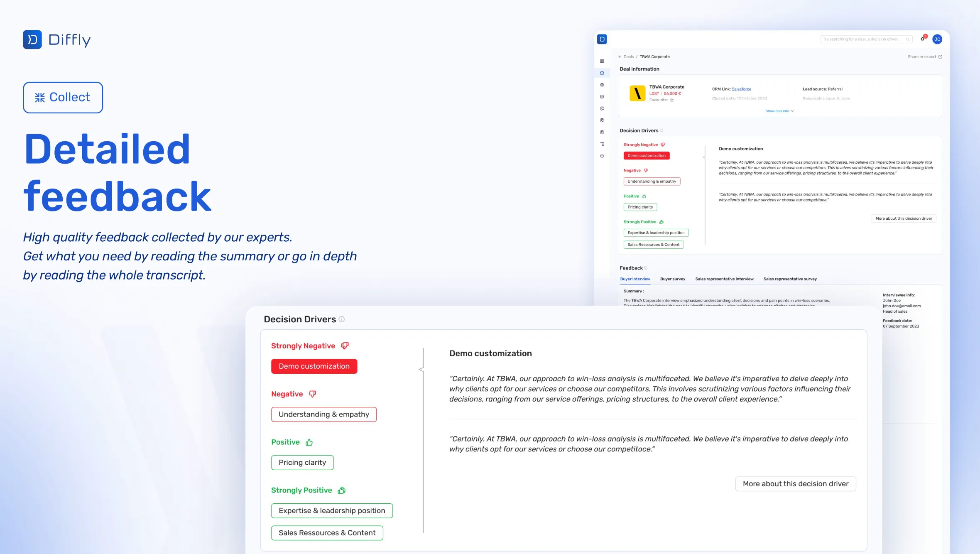Open the Sales representative survey tab
The image size is (980, 554).
789,279
